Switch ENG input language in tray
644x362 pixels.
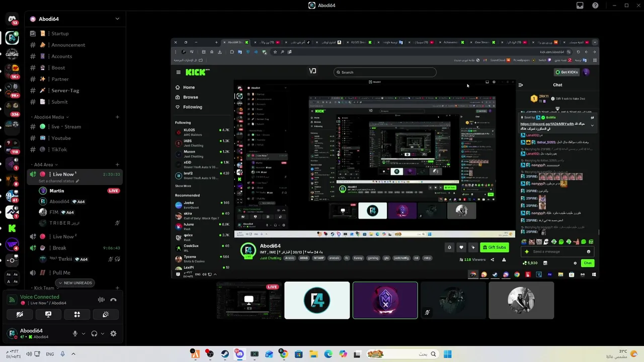(x=50, y=354)
